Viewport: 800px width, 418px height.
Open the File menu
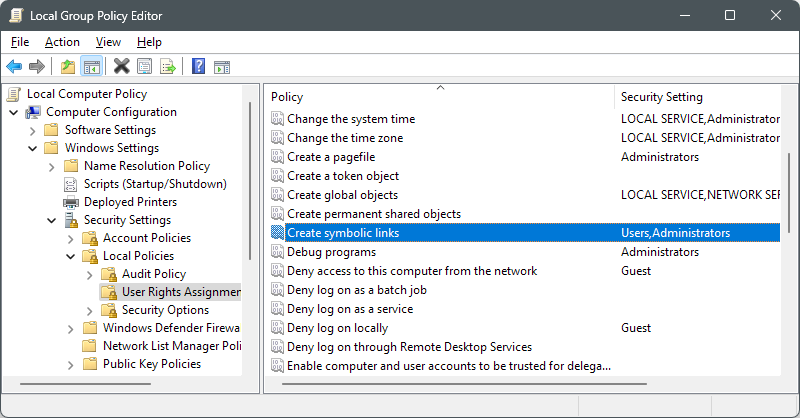[20, 42]
